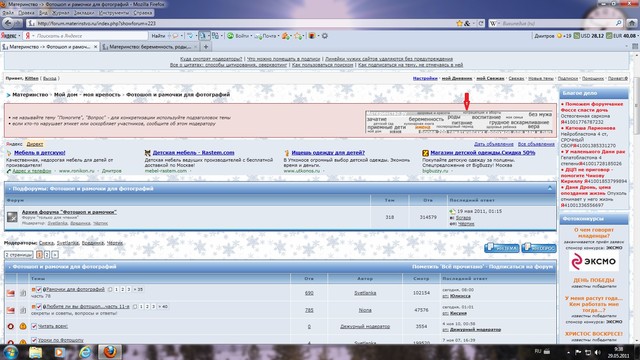
Task: Click hot-topic folder icon in Рамочки для фотографий row
Action: (x=11, y=293)
